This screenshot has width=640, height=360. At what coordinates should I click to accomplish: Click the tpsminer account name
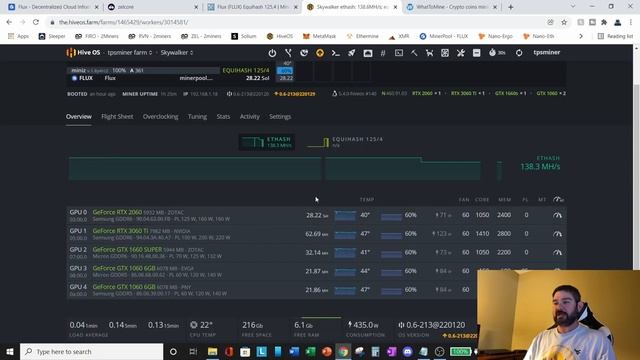(547, 53)
